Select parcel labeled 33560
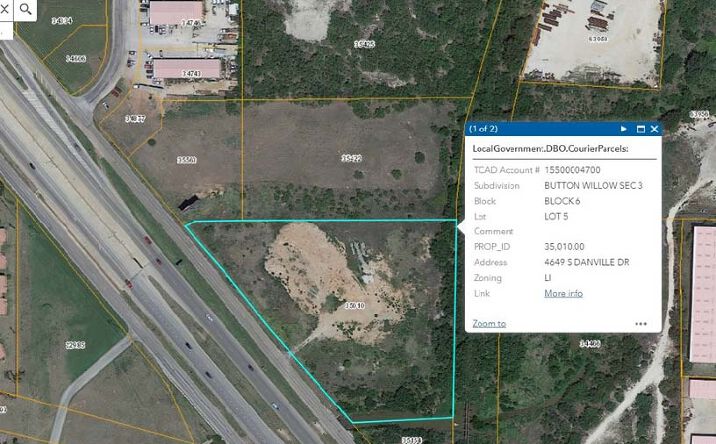The width and height of the screenshot is (716, 444). tap(186, 160)
